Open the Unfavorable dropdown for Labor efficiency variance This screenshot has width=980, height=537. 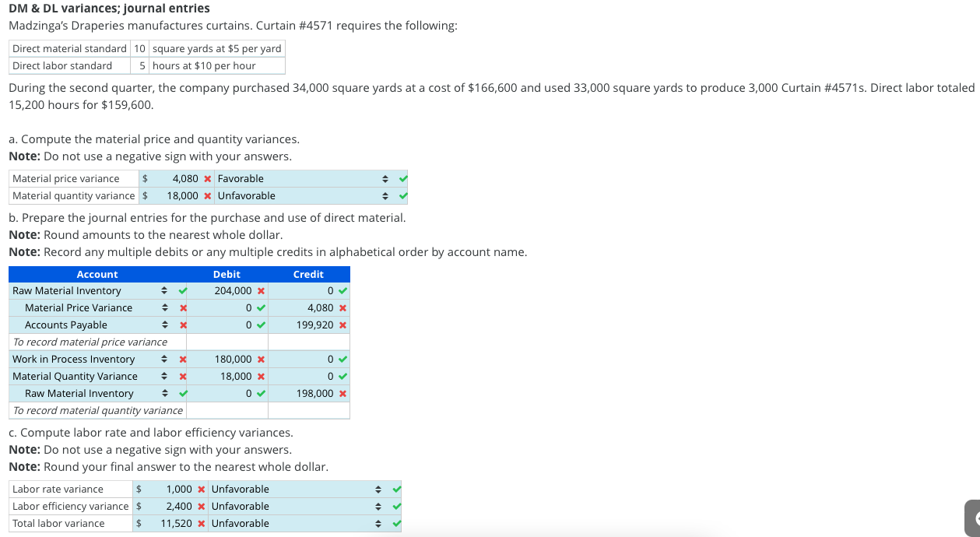pos(378,506)
